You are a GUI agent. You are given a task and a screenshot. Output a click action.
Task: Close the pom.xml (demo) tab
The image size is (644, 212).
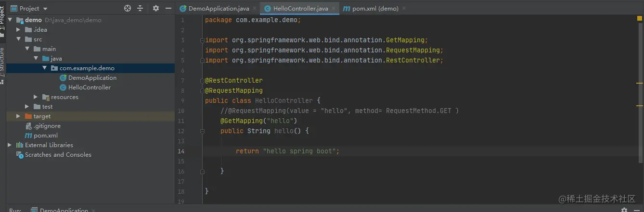click(403, 8)
